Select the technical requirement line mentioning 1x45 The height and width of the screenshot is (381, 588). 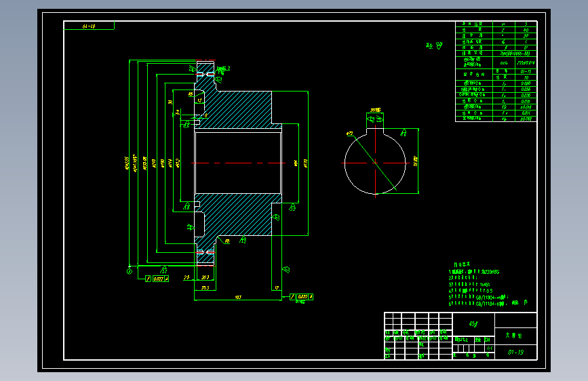469,285
